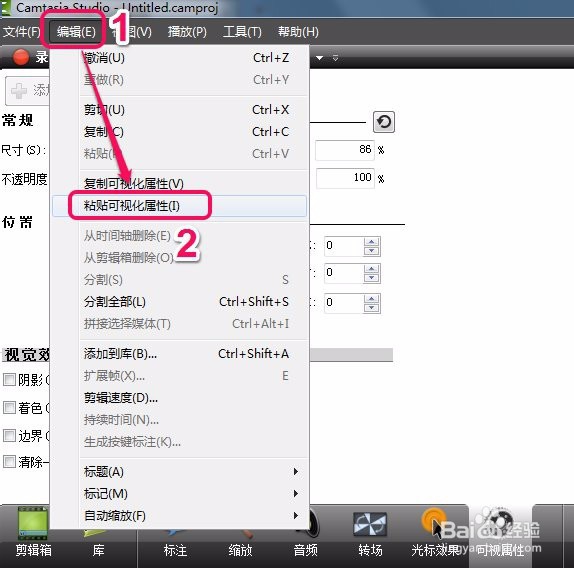
Task: Open the 工具(T) menu
Action: coord(242,32)
